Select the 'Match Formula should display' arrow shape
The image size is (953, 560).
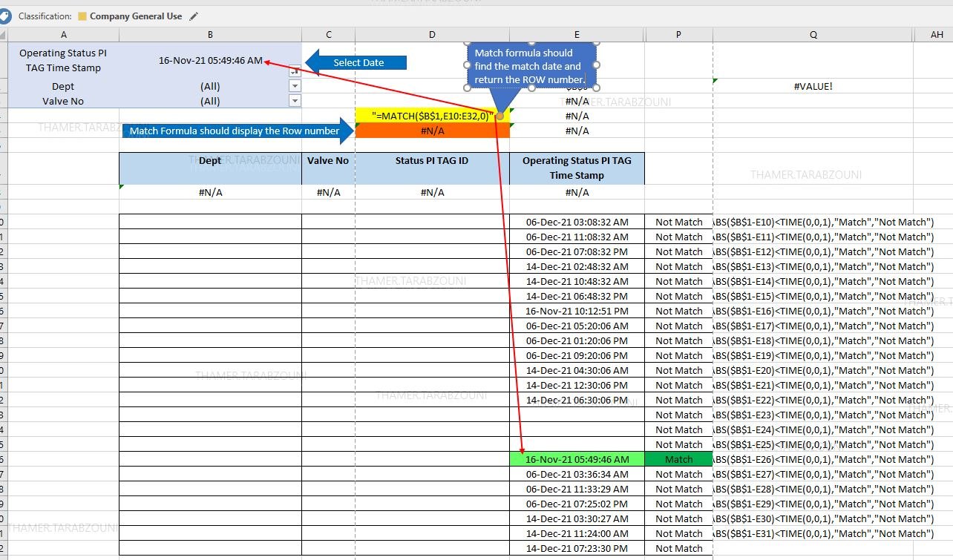tap(239, 131)
